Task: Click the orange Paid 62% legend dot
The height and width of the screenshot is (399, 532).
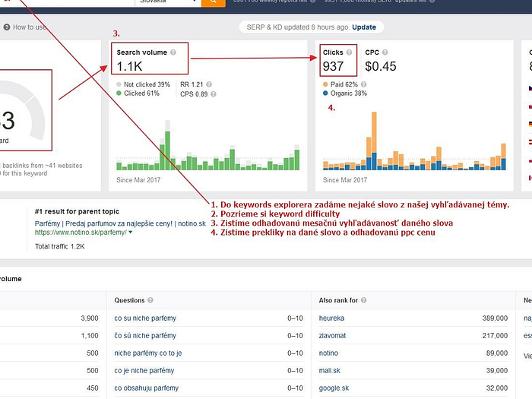Action: click(x=325, y=84)
